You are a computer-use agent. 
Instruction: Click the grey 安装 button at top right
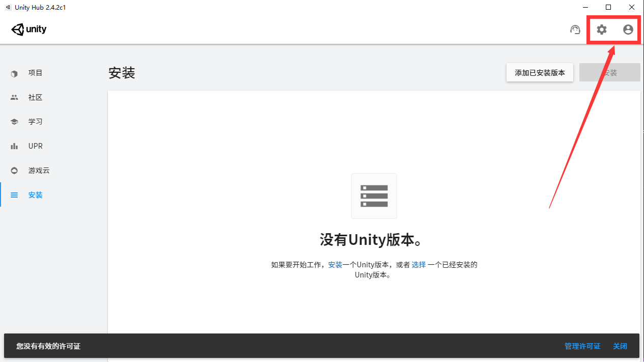click(610, 73)
